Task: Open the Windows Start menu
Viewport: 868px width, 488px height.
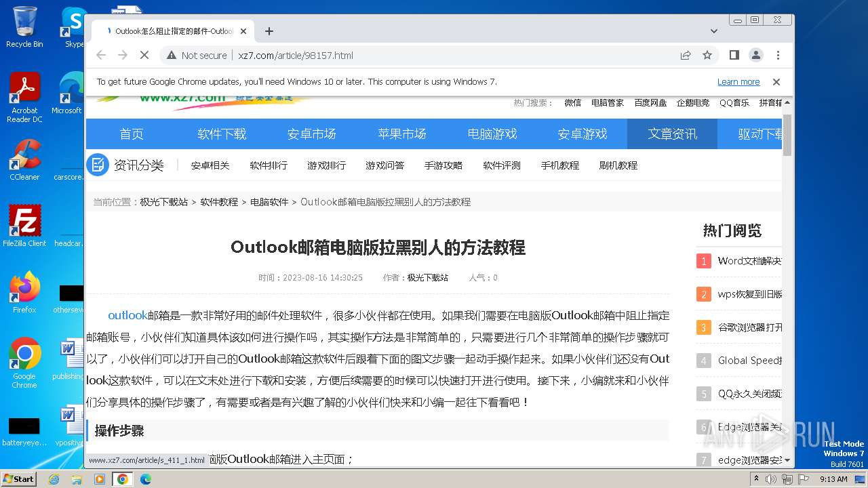Action: tap(18, 479)
